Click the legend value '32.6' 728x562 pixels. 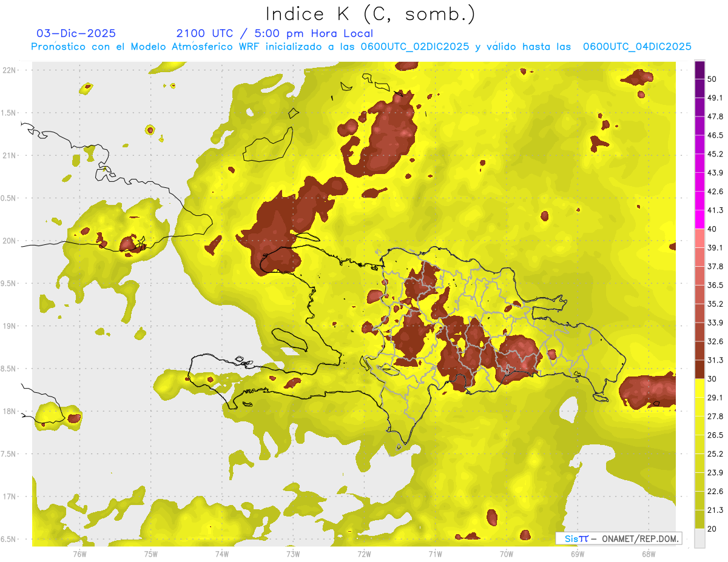pos(715,341)
